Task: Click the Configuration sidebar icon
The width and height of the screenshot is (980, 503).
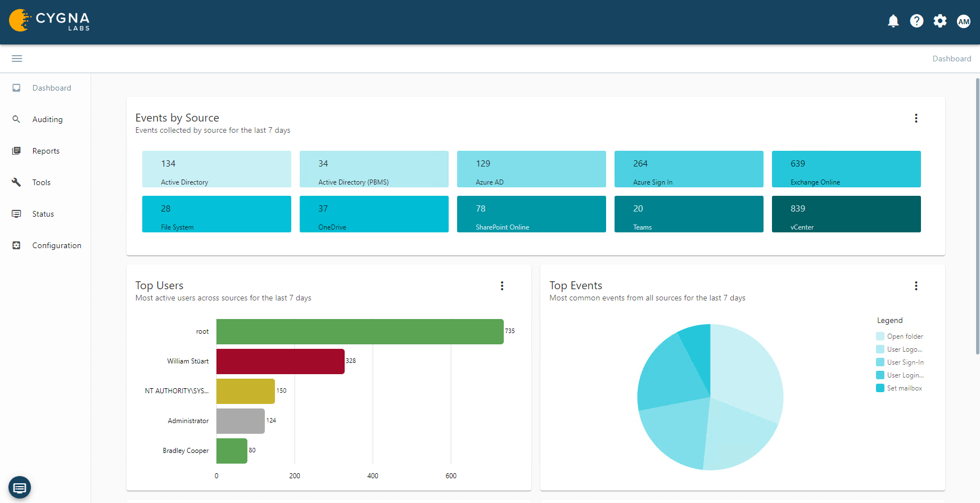Action: tap(16, 245)
